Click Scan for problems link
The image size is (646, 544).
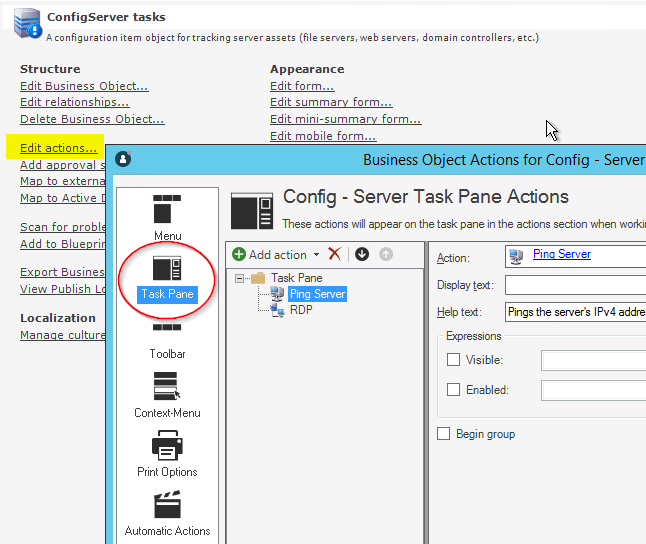pos(63,227)
